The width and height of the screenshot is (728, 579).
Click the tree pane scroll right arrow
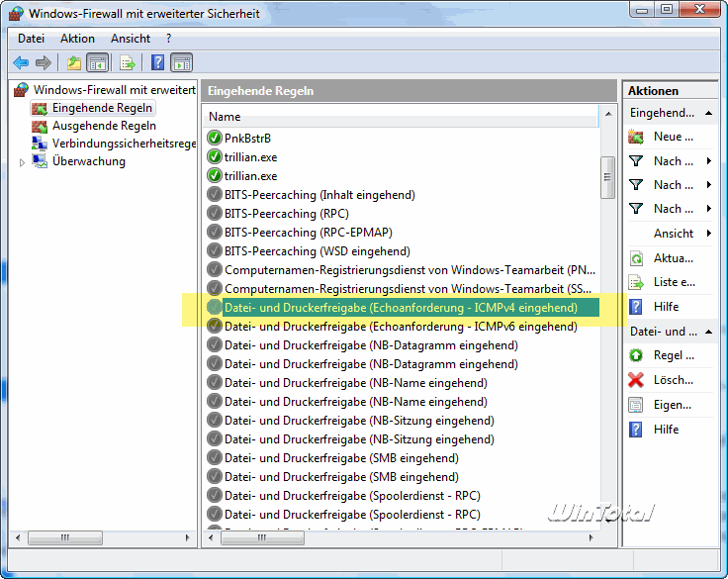pos(188,537)
